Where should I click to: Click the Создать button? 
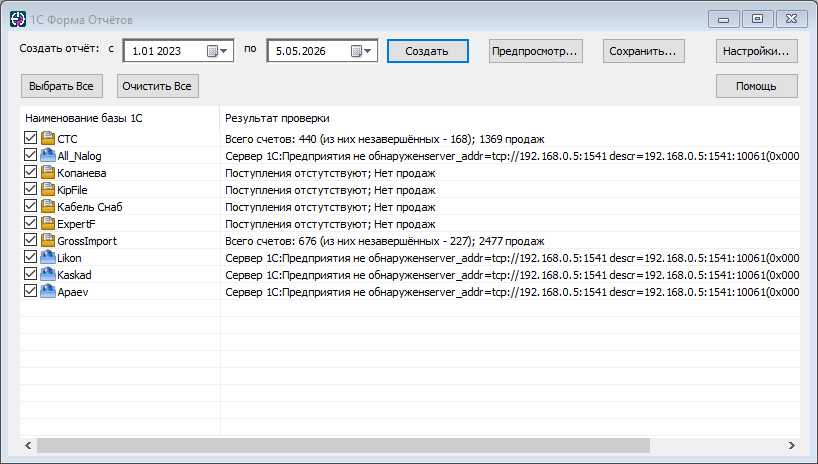[427, 51]
